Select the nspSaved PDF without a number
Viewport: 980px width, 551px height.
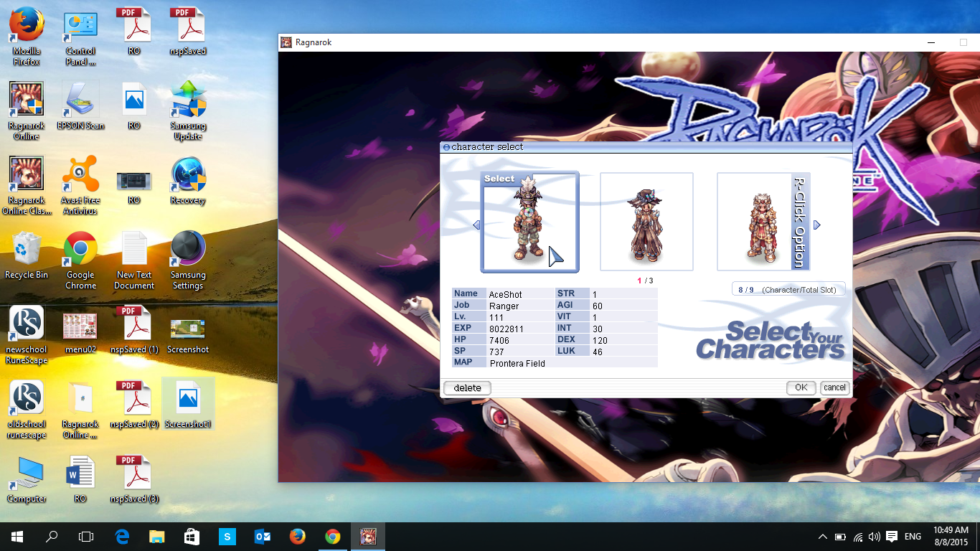click(188, 31)
